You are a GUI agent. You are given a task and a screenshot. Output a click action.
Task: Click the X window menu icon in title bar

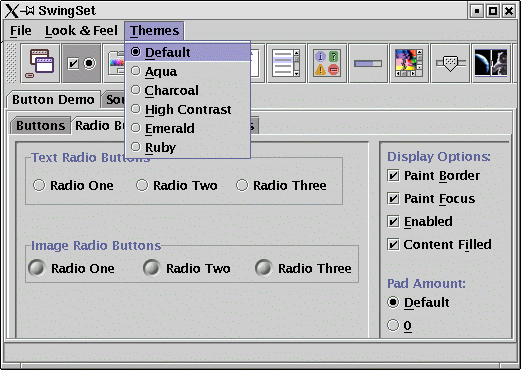click(x=12, y=11)
